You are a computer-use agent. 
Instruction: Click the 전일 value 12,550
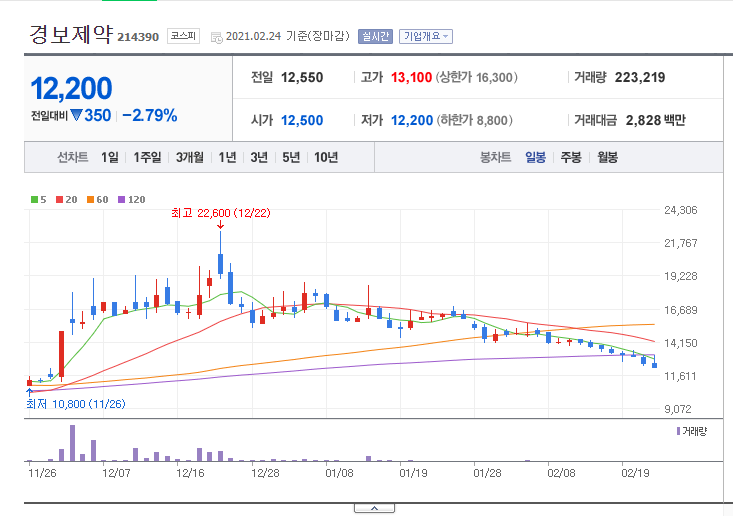point(302,78)
